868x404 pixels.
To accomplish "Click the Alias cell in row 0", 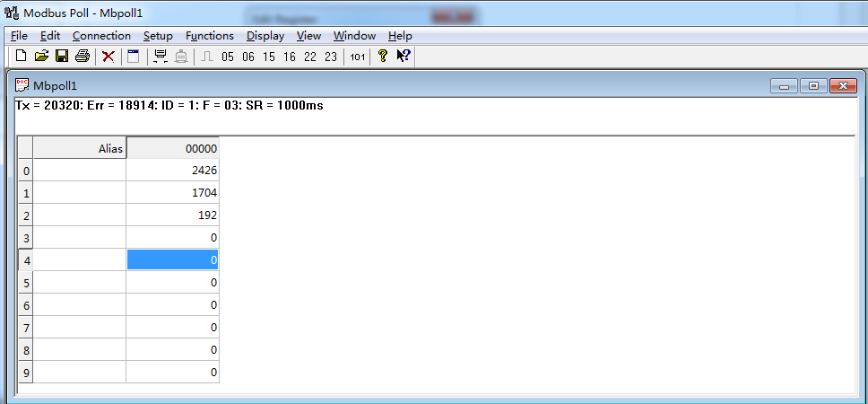I will (x=80, y=171).
